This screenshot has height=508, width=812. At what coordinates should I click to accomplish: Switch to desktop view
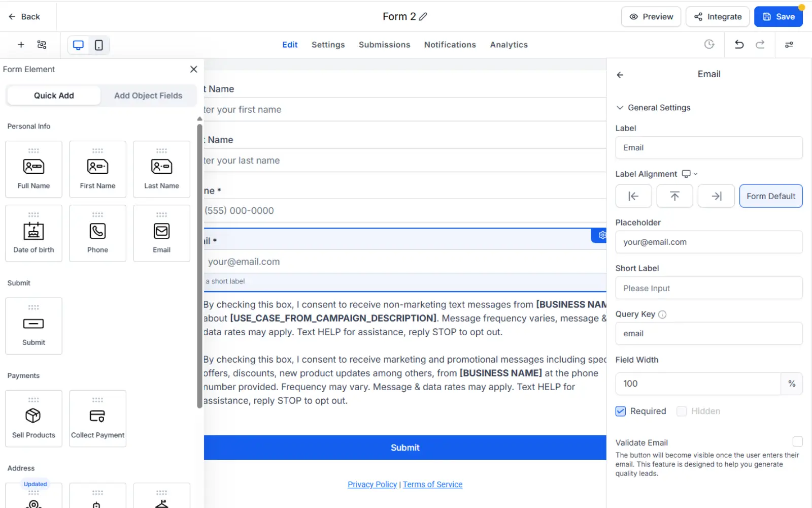tap(78, 45)
